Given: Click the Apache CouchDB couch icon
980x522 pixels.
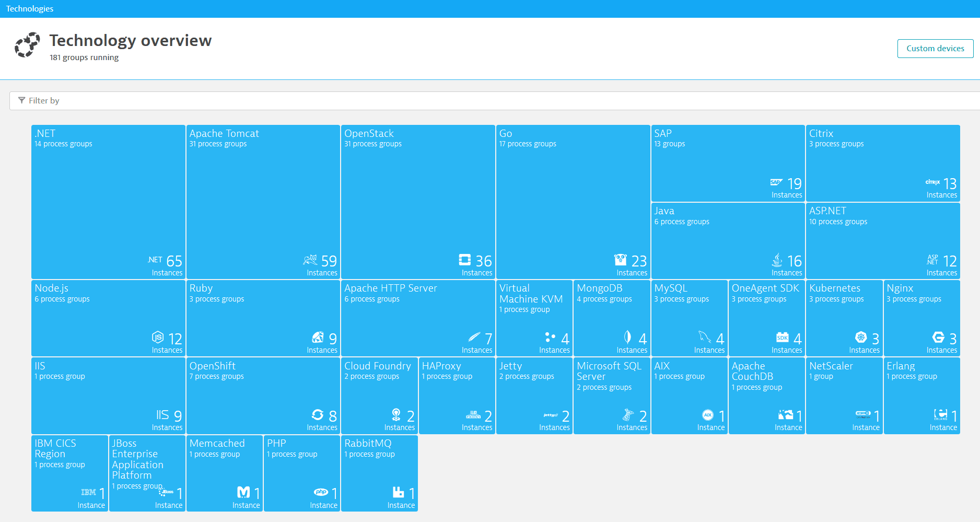Looking at the screenshot, I should 786,415.
